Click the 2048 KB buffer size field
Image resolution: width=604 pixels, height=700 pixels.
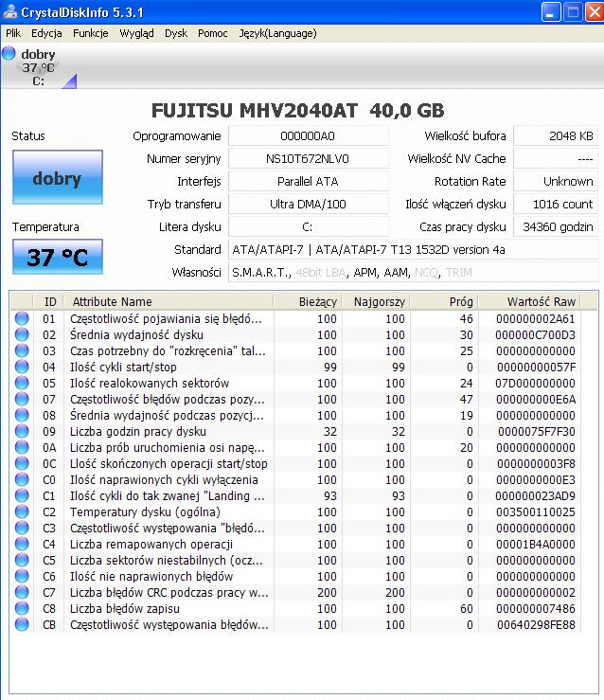click(556, 136)
